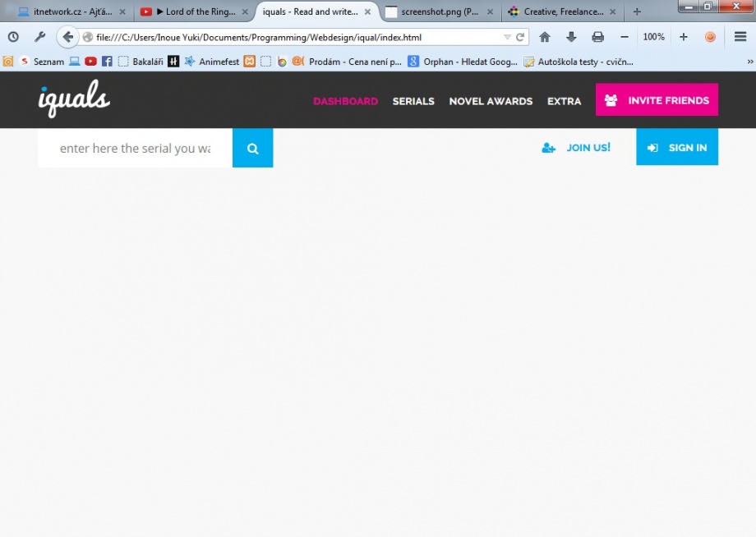Zoom in with the plus button
The height and width of the screenshot is (537, 756).
coord(684,37)
